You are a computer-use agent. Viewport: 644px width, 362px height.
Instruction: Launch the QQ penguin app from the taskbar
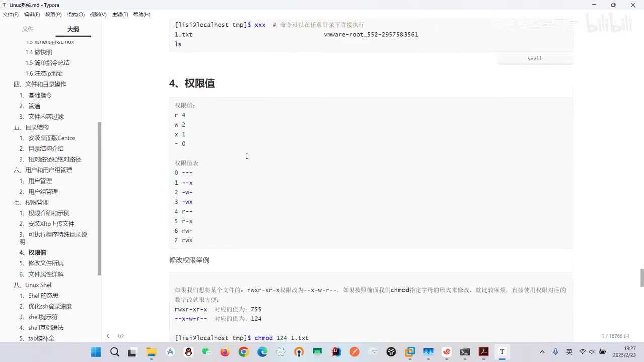189,352
